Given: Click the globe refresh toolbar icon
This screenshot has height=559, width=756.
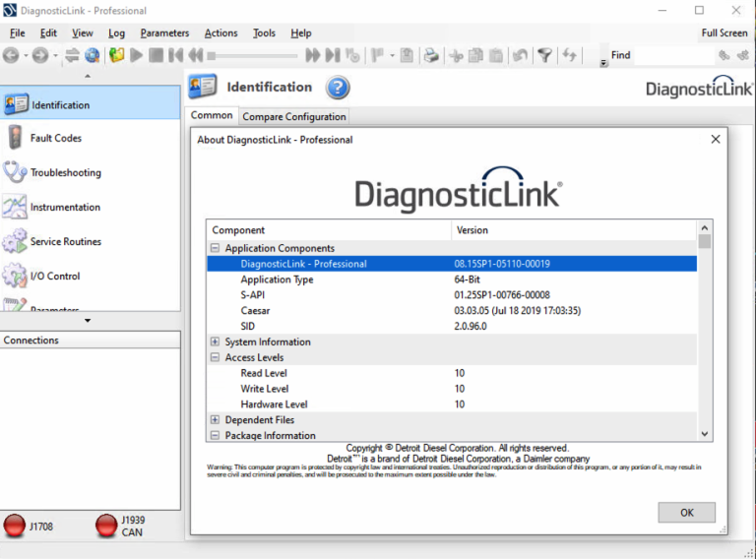Looking at the screenshot, I should (93, 55).
